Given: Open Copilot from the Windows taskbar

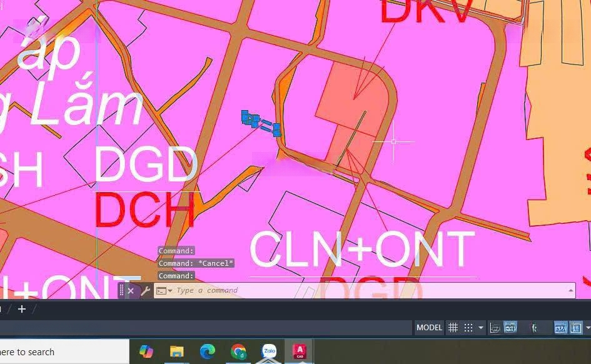Looking at the screenshot, I should tap(146, 351).
